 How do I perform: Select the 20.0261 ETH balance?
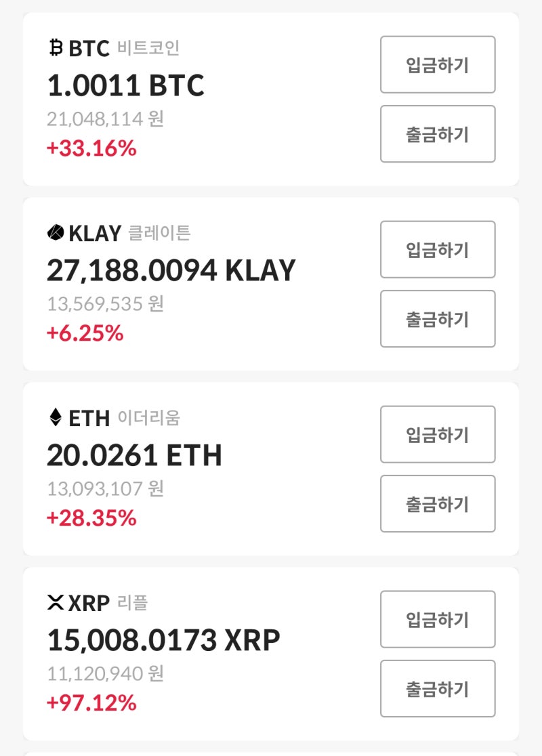tap(135, 455)
